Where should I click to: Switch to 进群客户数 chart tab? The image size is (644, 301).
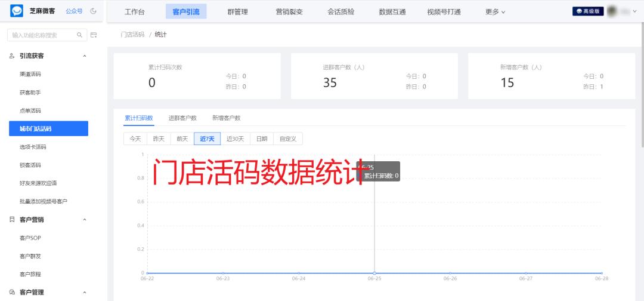[x=182, y=118]
